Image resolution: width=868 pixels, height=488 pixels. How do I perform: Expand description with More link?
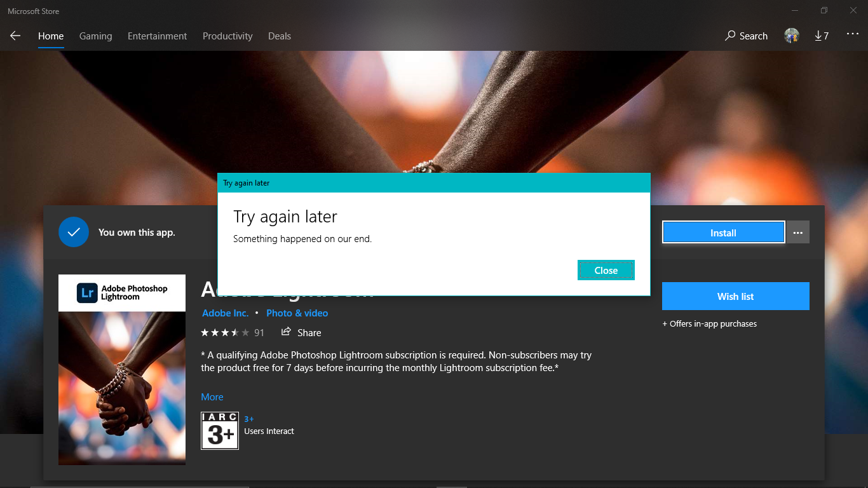click(x=212, y=397)
